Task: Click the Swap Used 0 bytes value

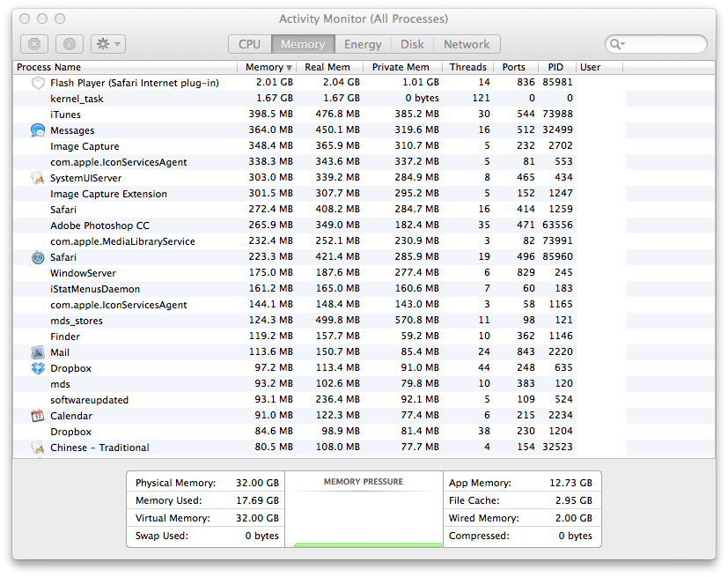Action: (x=261, y=536)
